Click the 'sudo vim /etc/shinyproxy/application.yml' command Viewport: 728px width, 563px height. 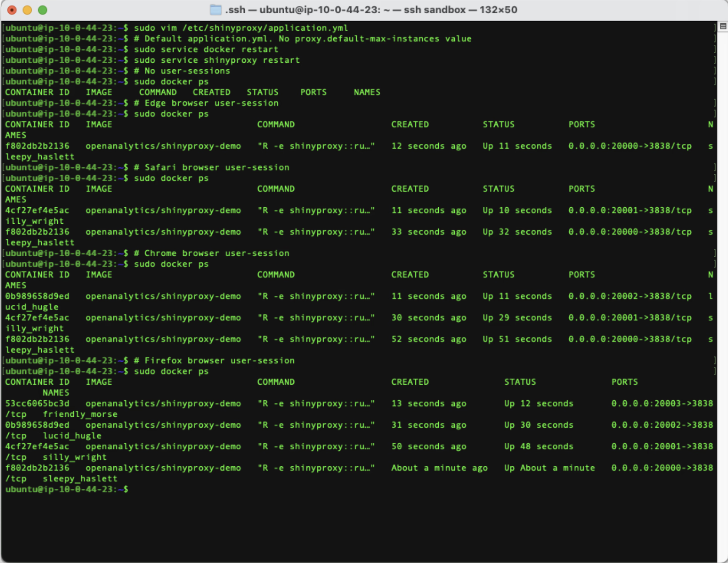tap(241, 28)
